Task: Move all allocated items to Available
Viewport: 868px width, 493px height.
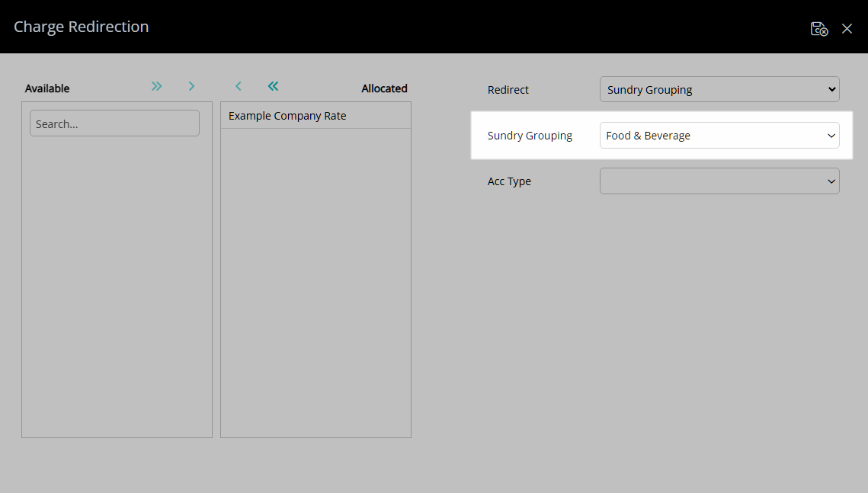Action: tap(273, 86)
